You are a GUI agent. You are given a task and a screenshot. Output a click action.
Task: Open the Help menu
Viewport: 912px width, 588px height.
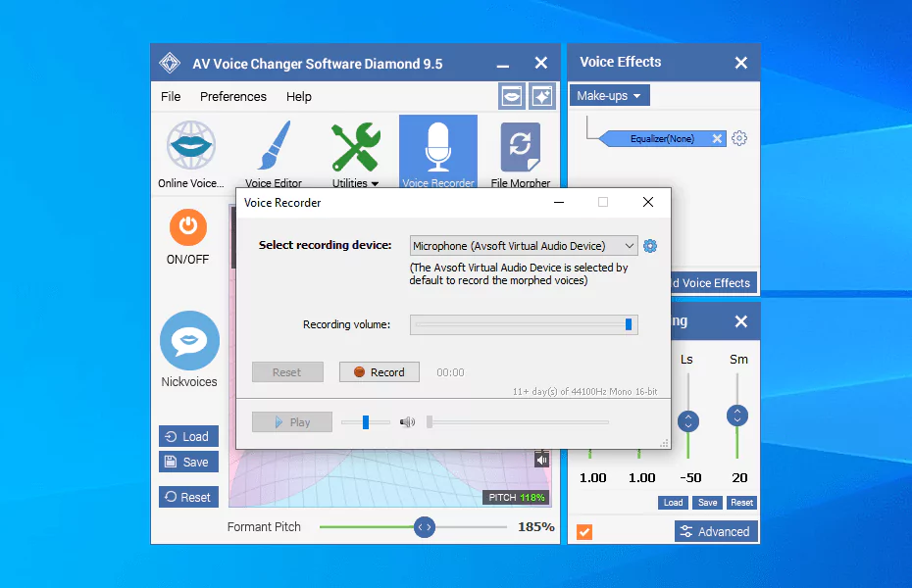click(299, 96)
